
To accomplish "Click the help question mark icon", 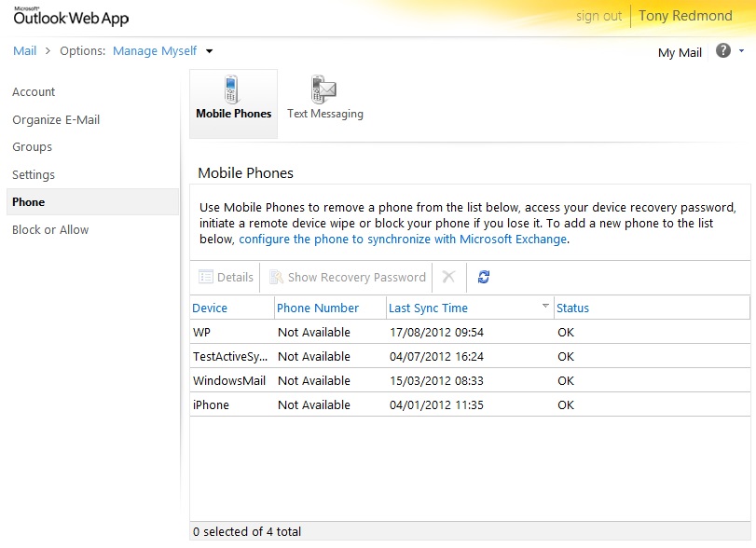I will [x=722, y=51].
